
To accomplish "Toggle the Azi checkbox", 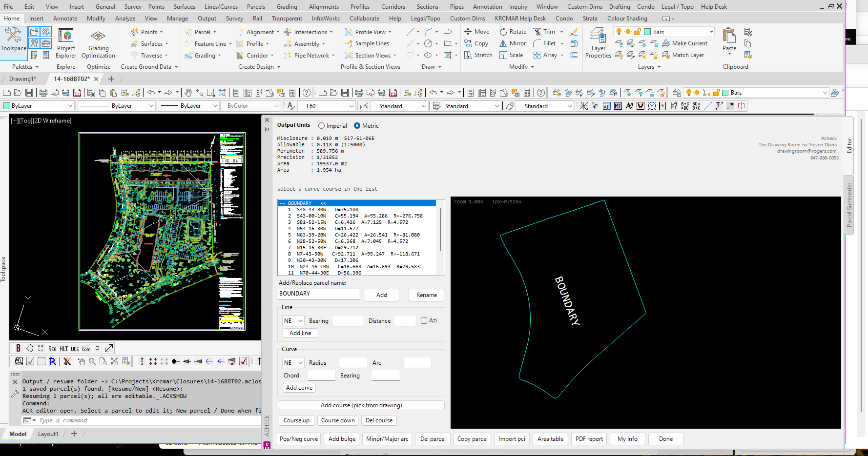I will (424, 320).
